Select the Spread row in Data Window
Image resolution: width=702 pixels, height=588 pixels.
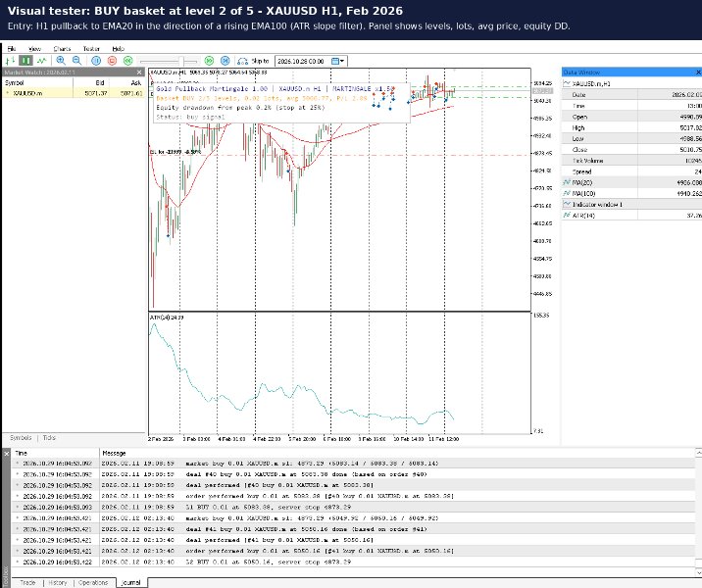point(631,171)
